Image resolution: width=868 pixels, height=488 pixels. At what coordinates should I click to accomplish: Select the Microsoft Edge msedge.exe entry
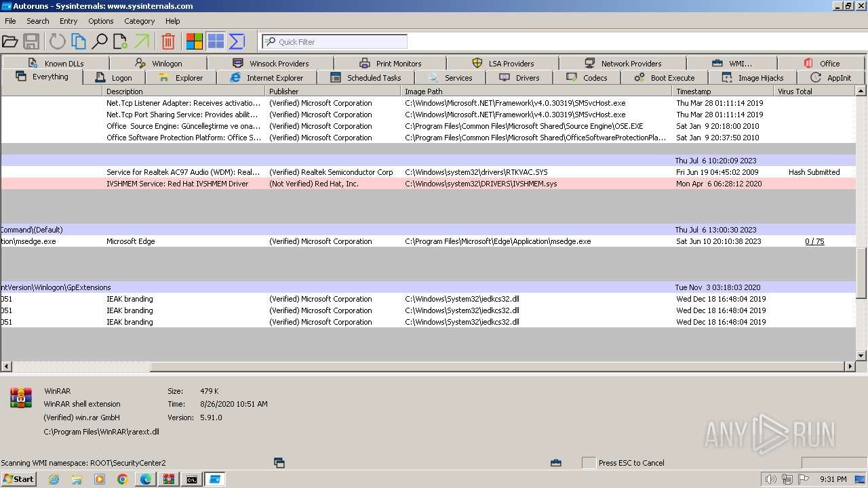pyautogui.click(x=428, y=241)
